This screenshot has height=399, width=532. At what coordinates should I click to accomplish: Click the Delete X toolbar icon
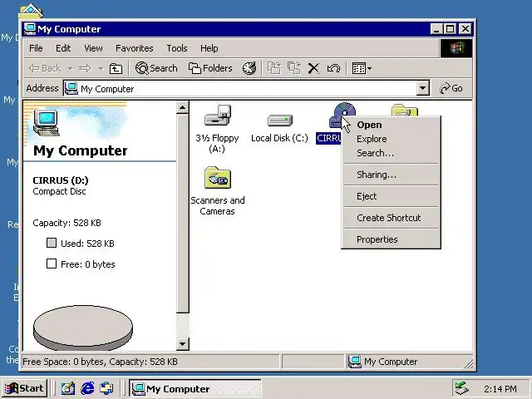click(x=313, y=68)
